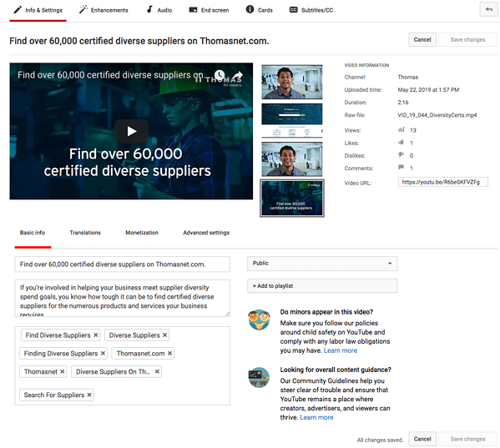Click the dislikes thumbs-down icon
Viewport: 500px width, 448px height.
pos(402,155)
